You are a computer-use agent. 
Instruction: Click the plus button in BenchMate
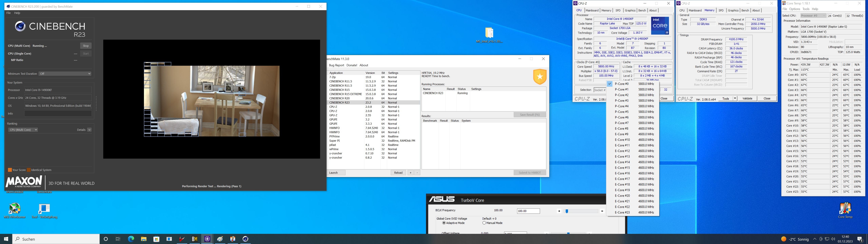410,172
